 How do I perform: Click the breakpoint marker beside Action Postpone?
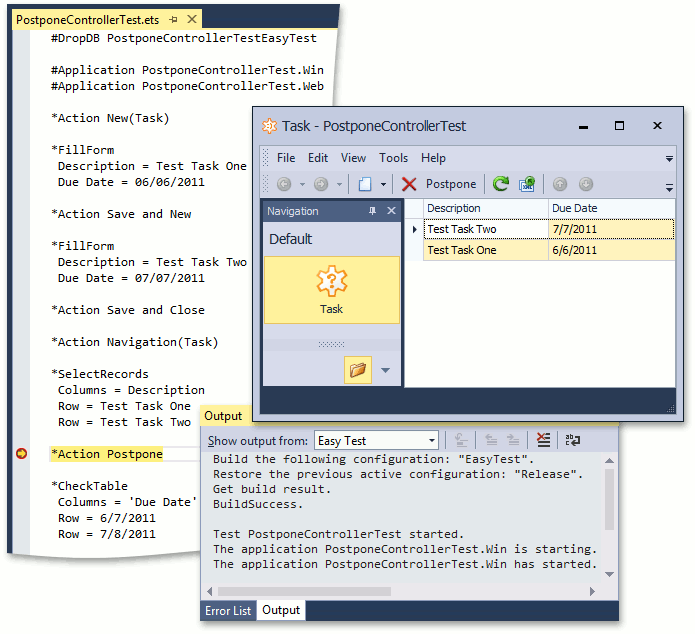(21, 454)
